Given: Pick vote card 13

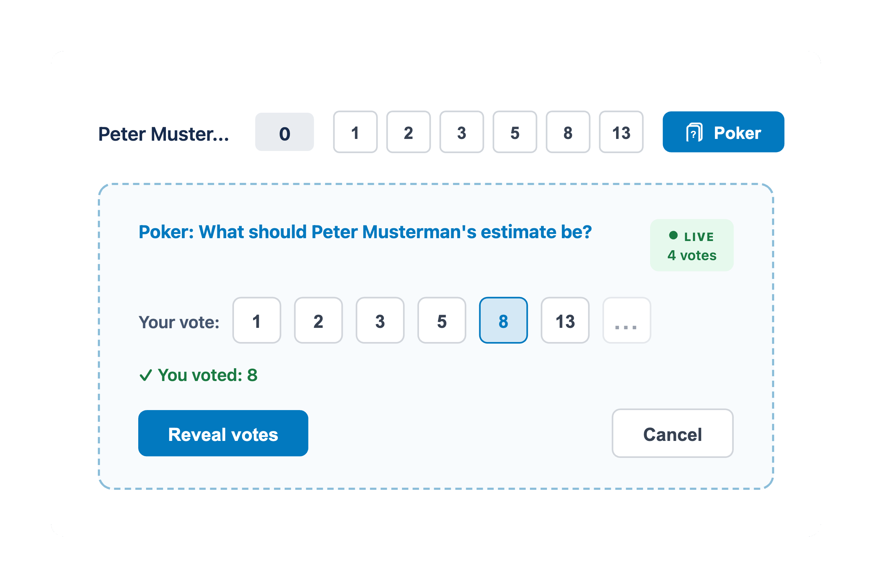Looking at the screenshot, I should 565,321.
